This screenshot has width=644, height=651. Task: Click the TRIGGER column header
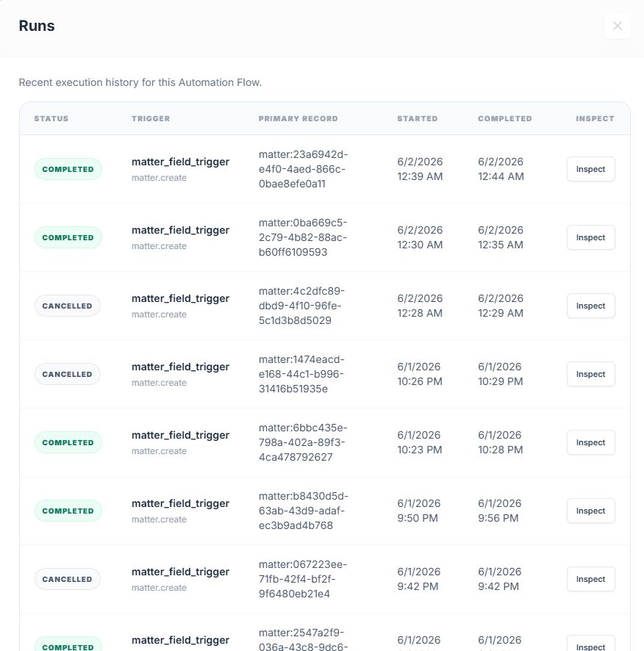click(x=151, y=118)
